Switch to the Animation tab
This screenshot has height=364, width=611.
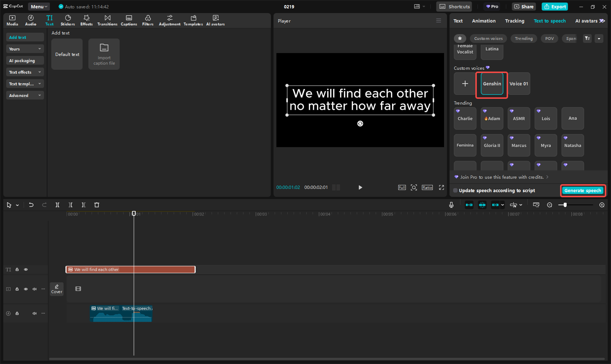tap(483, 21)
